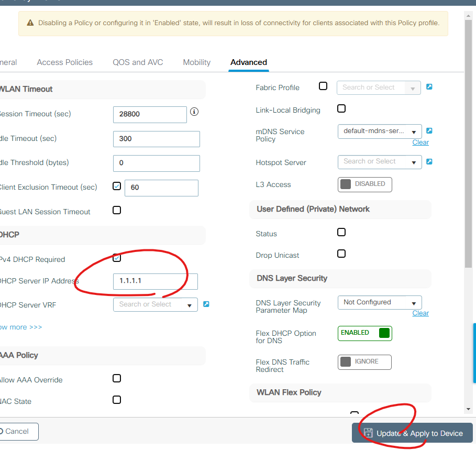Open the Hotspot Server dropdown

tap(380, 162)
